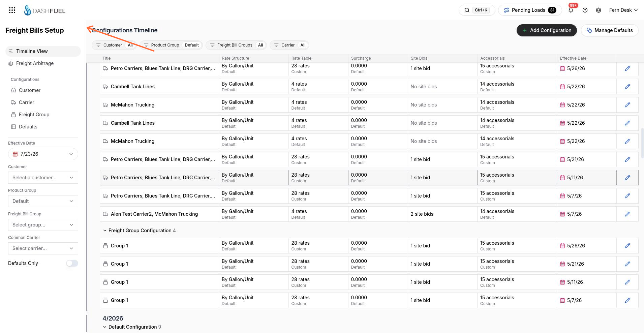Open the apps grid menu icon
Viewport: 644px width, 333px height.
pos(12,10)
